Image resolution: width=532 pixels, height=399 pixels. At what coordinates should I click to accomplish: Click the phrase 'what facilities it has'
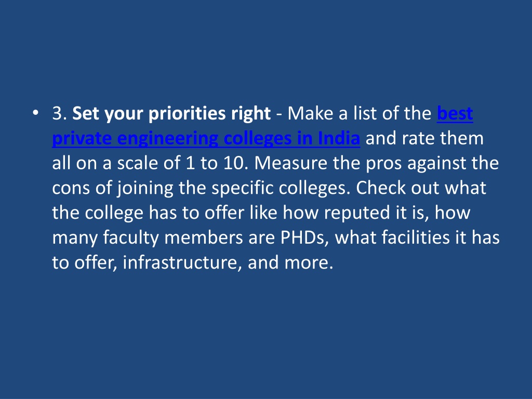click(x=417, y=237)
